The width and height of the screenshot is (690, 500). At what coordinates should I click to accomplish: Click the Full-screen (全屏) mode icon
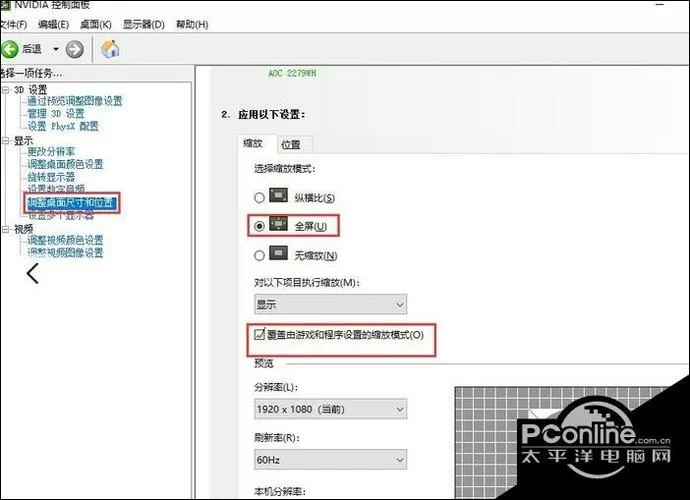(x=278, y=224)
